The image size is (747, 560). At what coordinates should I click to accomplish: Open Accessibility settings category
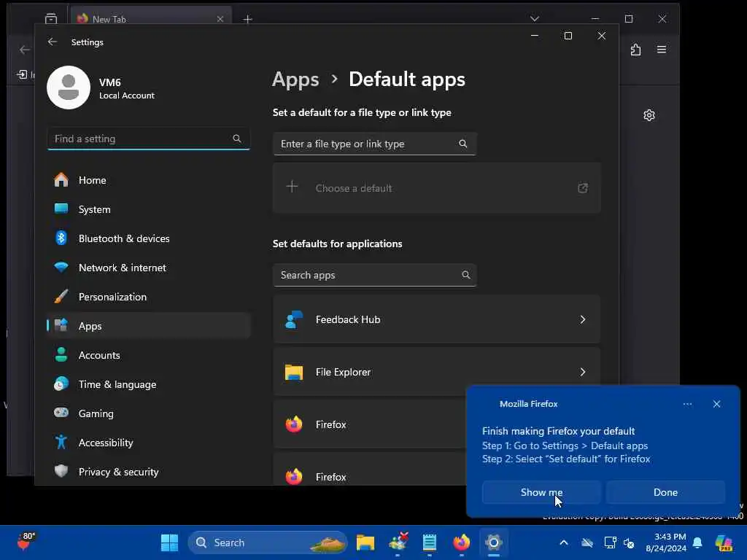click(148, 443)
